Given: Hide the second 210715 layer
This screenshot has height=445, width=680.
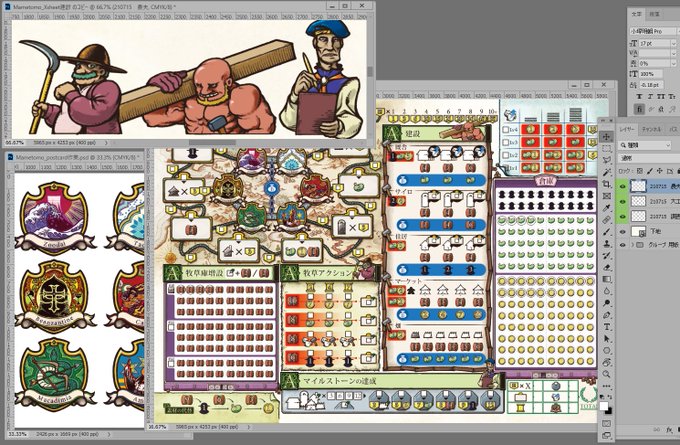Looking at the screenshot, I should pos(622,201).
